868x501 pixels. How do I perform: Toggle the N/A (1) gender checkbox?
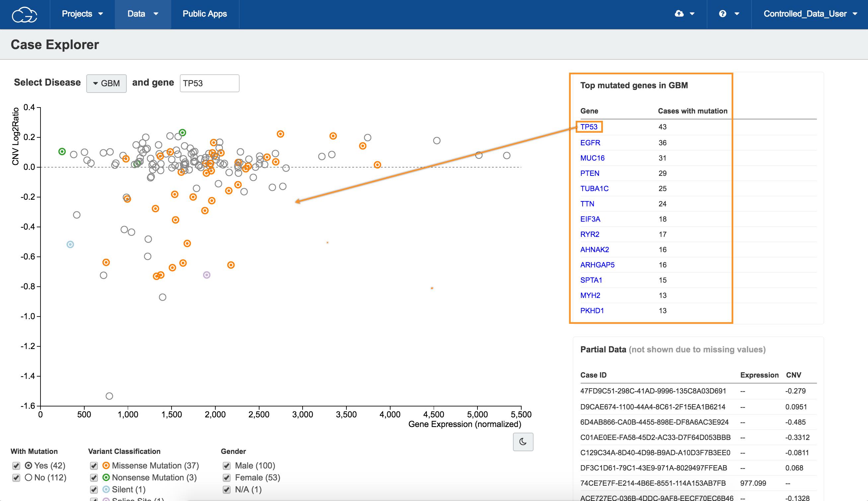pos(226,489)
